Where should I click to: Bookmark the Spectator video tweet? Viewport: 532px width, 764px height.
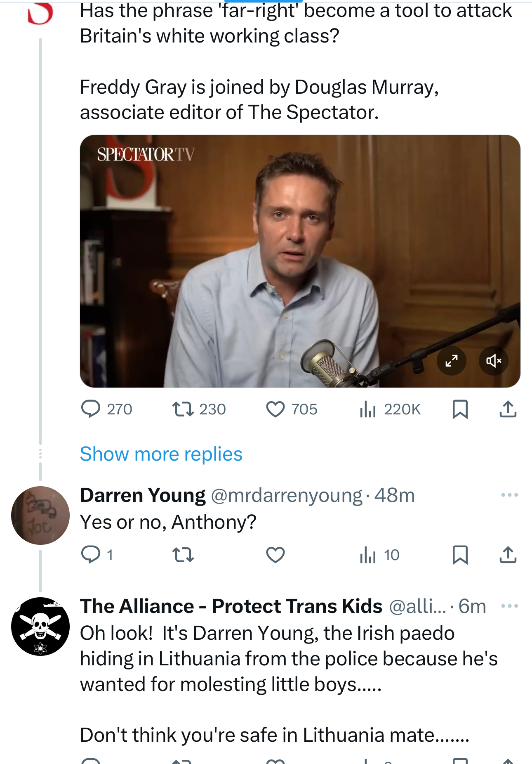(x=460, y=409)
